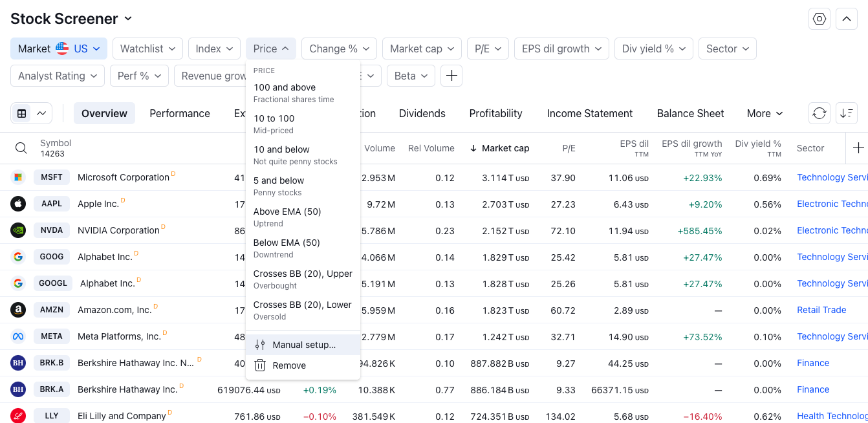868x423 pixels.
Task: Add a new filter with plus button
Action: [451, 76]
